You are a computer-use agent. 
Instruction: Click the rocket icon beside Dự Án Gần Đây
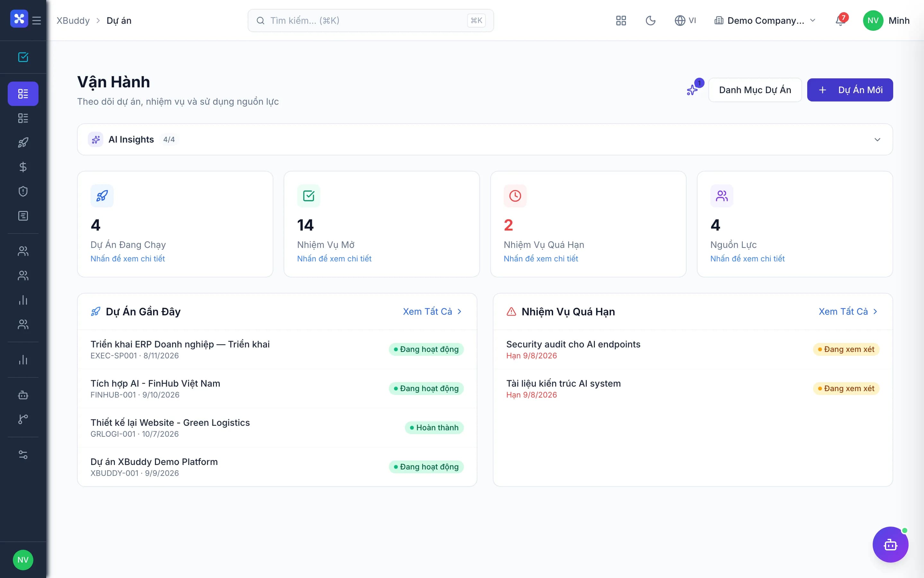click(x=96, y=311)
